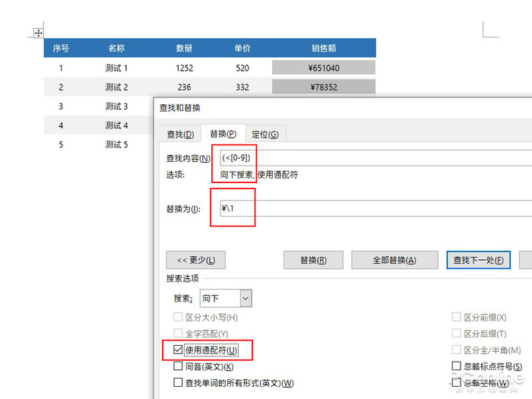Click the 测试 2 name cell
Screen dimensions: 532x399
click(x=116, y=87)
